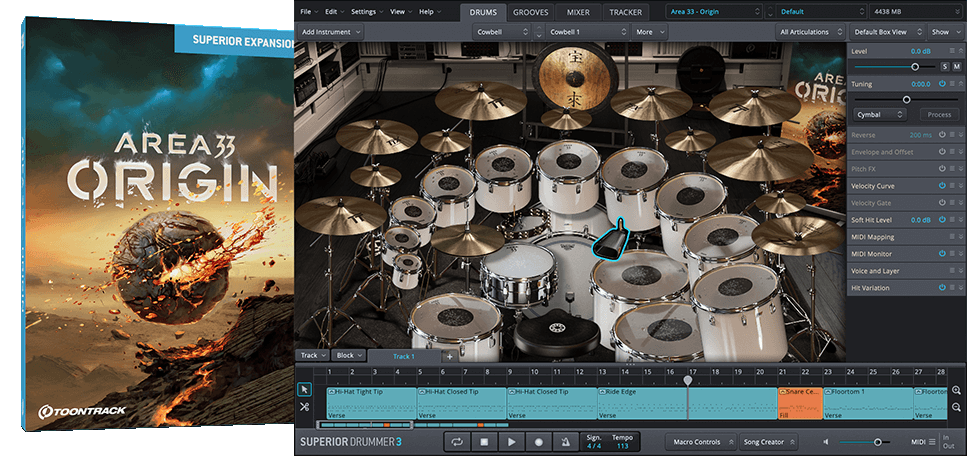Open the Soft Hit Level menu icon
979x457 pixels.
point(952,220)
